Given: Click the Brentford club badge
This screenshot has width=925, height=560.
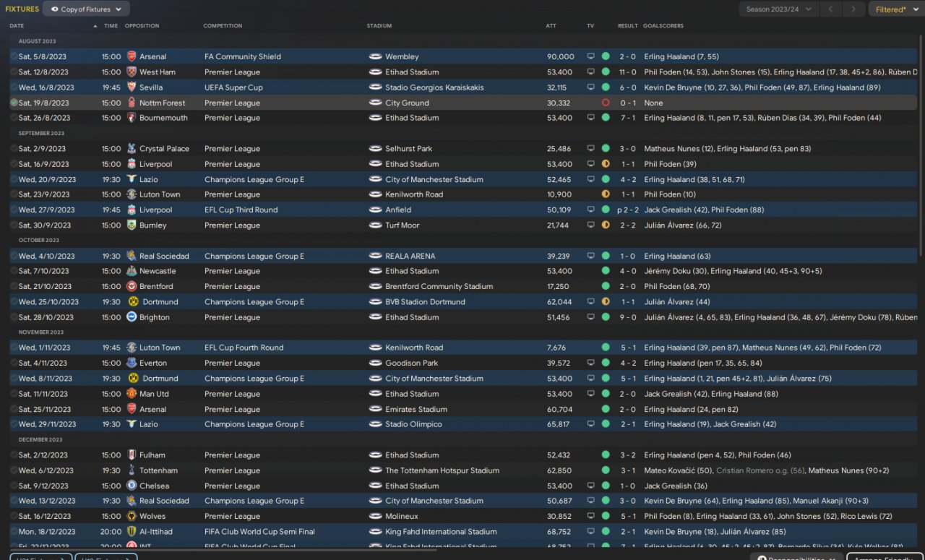Looking at the screenshot, I should coord(131,287).
